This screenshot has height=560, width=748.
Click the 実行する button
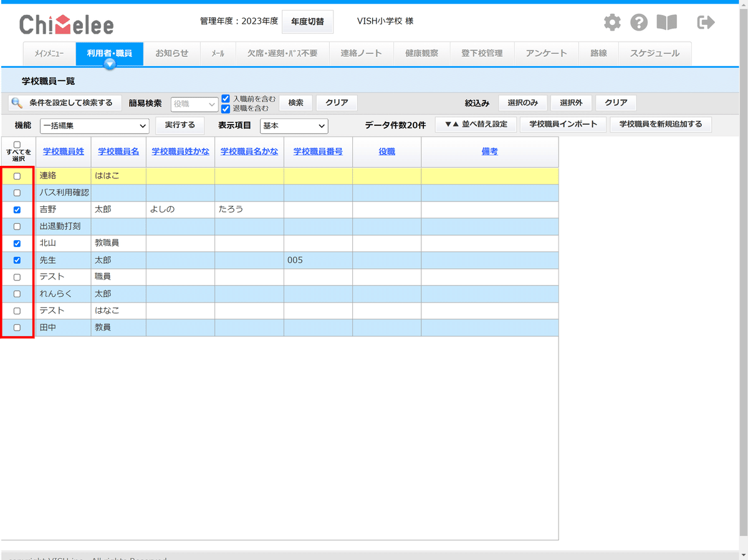[180, 125]
